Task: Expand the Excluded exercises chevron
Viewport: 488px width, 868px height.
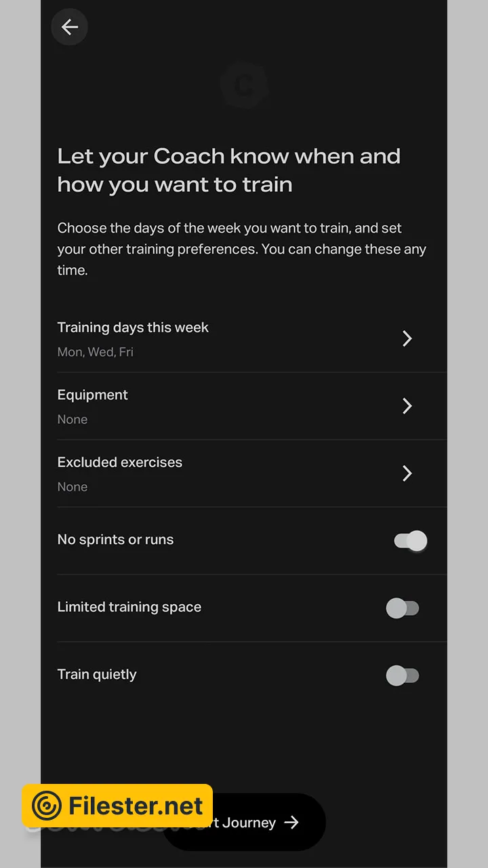Action: coord(407,473)
